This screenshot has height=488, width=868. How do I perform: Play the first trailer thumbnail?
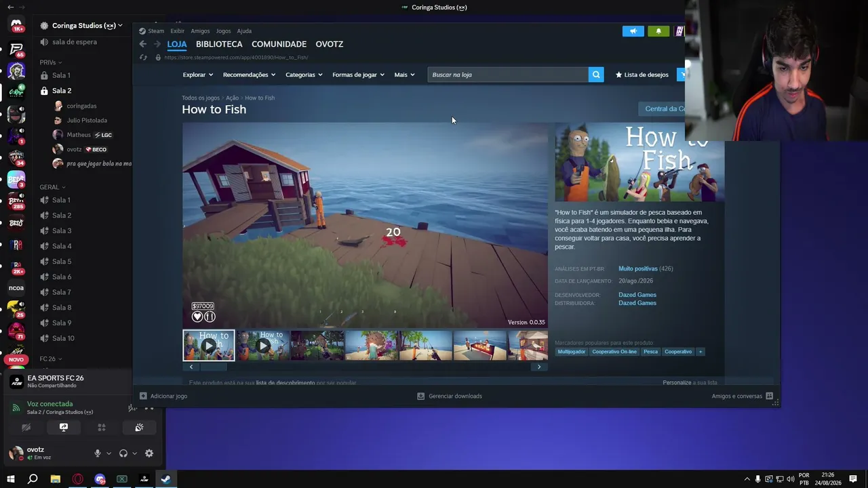point(209,346)
